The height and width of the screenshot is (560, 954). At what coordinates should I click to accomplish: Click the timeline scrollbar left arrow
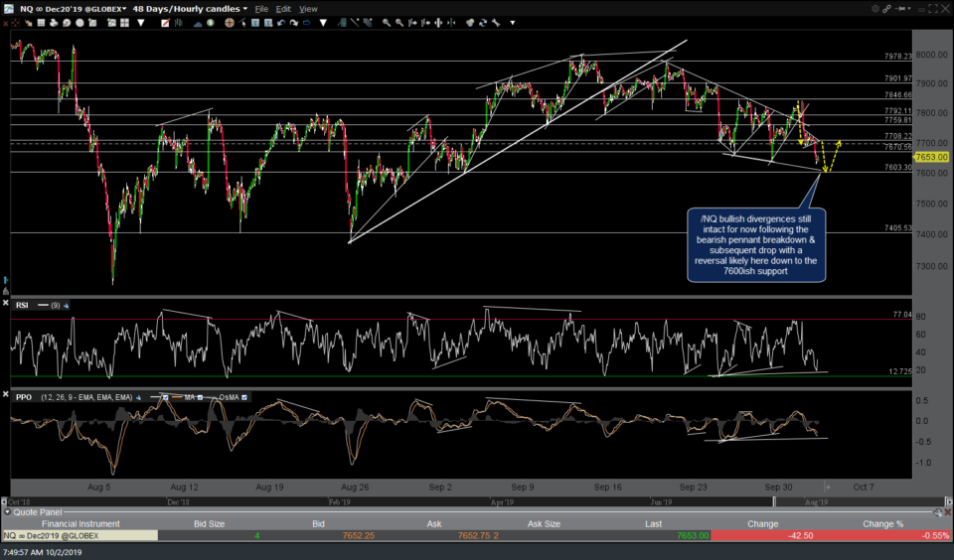coord(4,502)
